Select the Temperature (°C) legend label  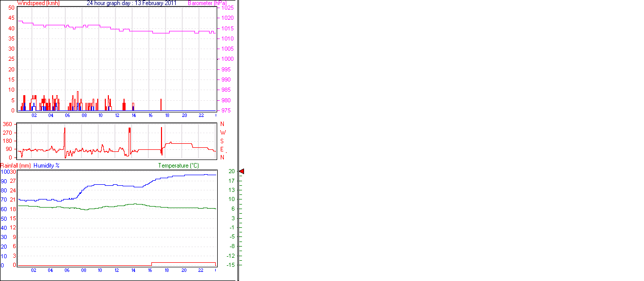(178, 166)
